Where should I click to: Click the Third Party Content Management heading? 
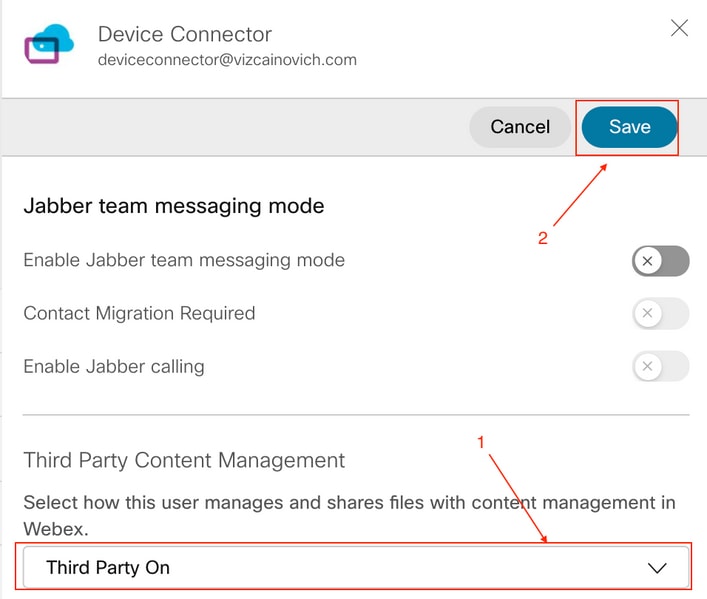coord(184,460)
